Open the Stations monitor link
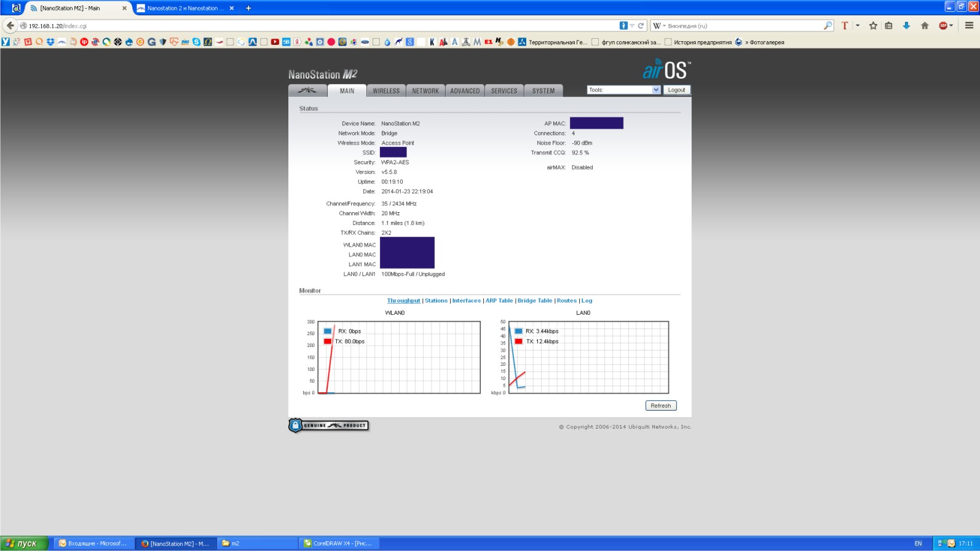This screenshot has width=980, height=551. (x=436, y=301)
